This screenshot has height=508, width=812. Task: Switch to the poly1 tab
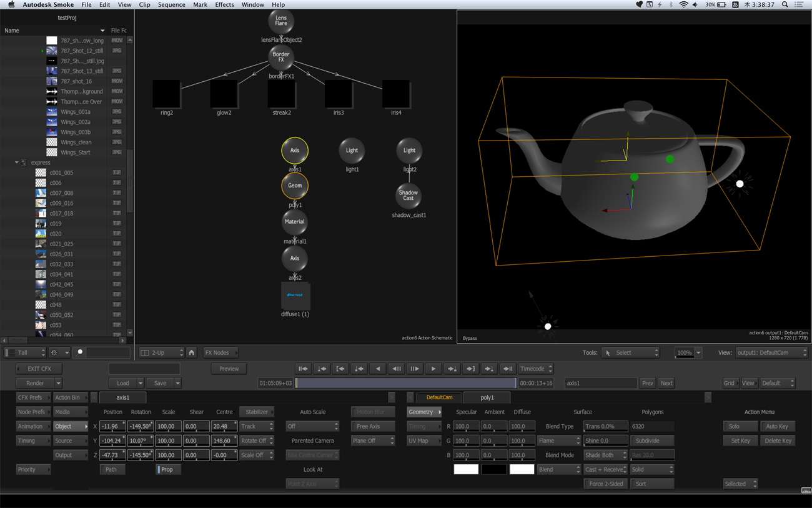(x=487, y=397)
